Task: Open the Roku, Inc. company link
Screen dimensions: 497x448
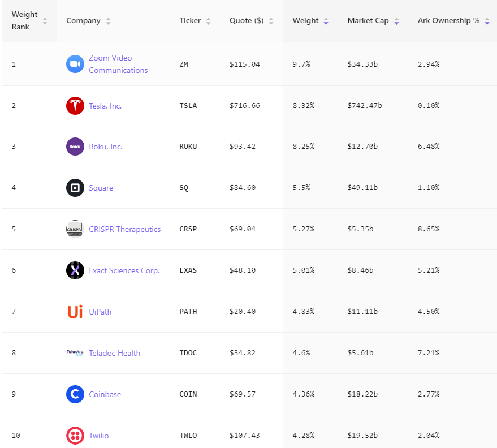Action: click(106, 147)
